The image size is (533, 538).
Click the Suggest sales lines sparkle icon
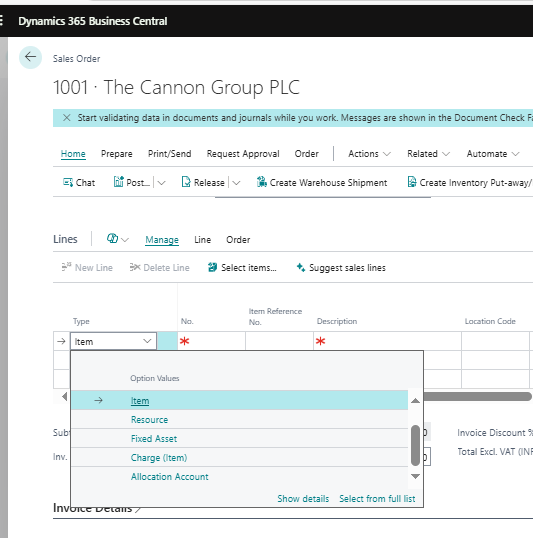pyautogui.click(x=301, y=267)
